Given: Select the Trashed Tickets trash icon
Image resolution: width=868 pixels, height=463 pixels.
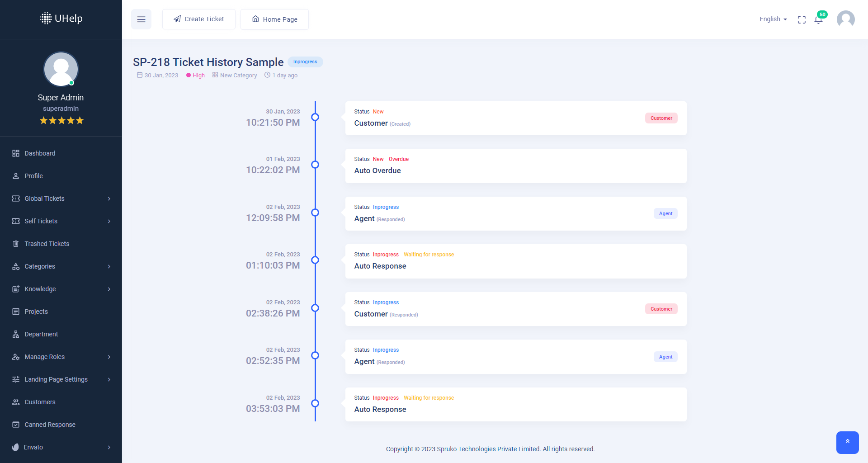Looking at the screenshot, I should pyautogui.click(x=16, y=244).
